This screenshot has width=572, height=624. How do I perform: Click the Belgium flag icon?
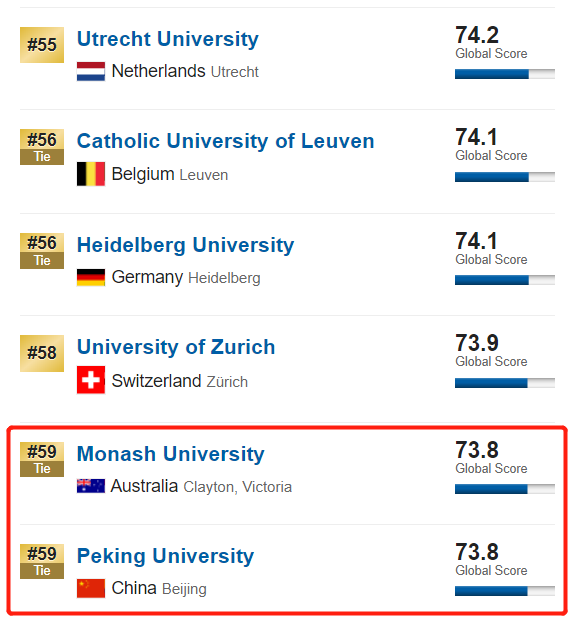pyautogui.click(x=91, y=174)
